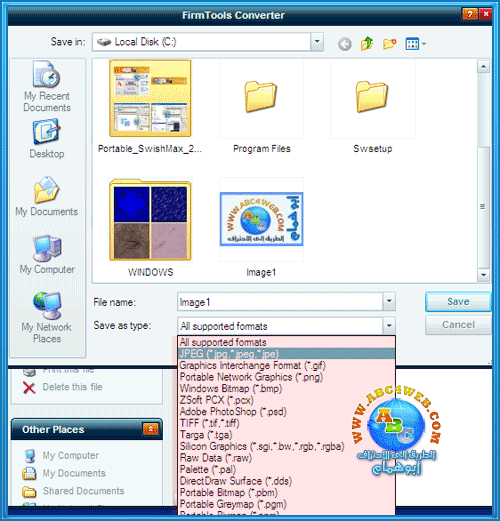
Task: Open My Documents in places bar
Action: pyautogui.click(x=46, y=196)
